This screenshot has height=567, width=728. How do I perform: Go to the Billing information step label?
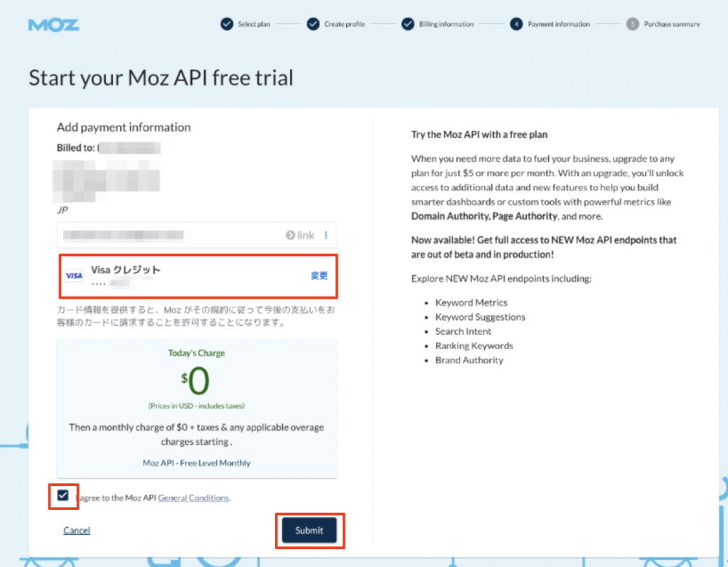[446, 24]
